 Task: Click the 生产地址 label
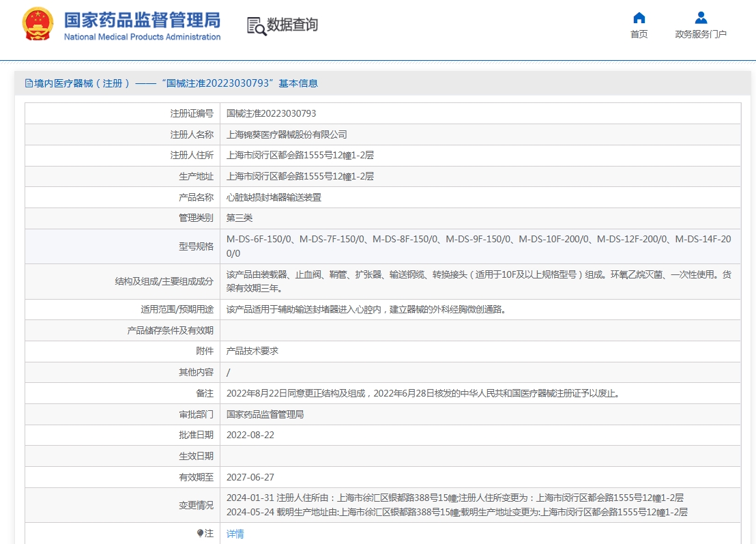click(x=197, y=177)
